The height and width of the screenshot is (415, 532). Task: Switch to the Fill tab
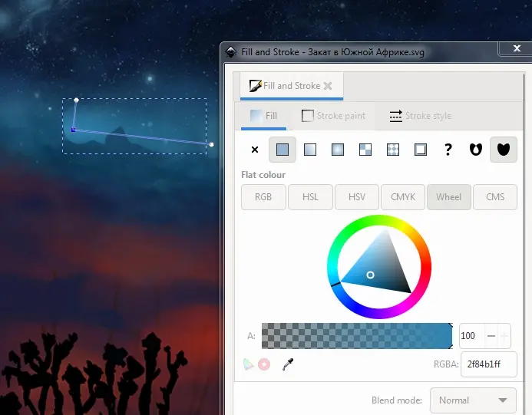[x=263, y=116]
